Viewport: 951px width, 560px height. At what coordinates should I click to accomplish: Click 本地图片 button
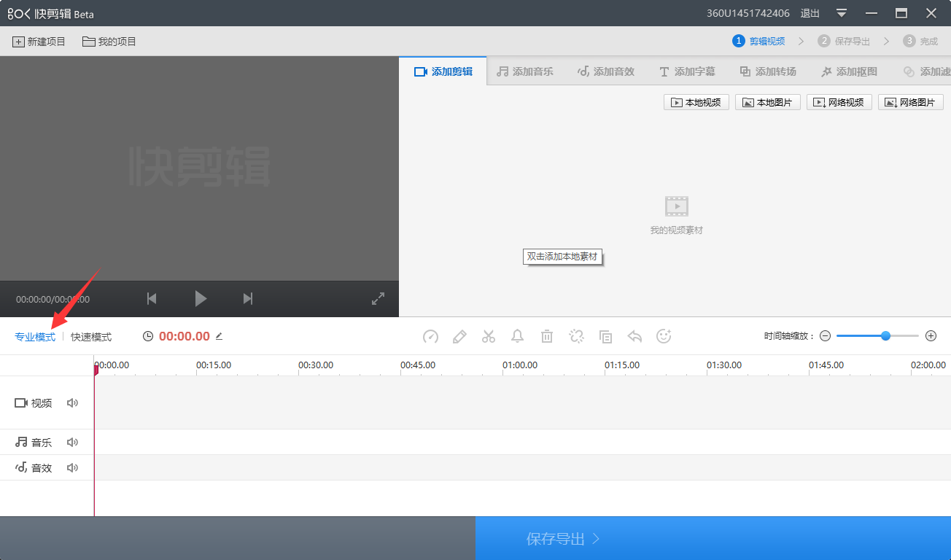point(768,102)
